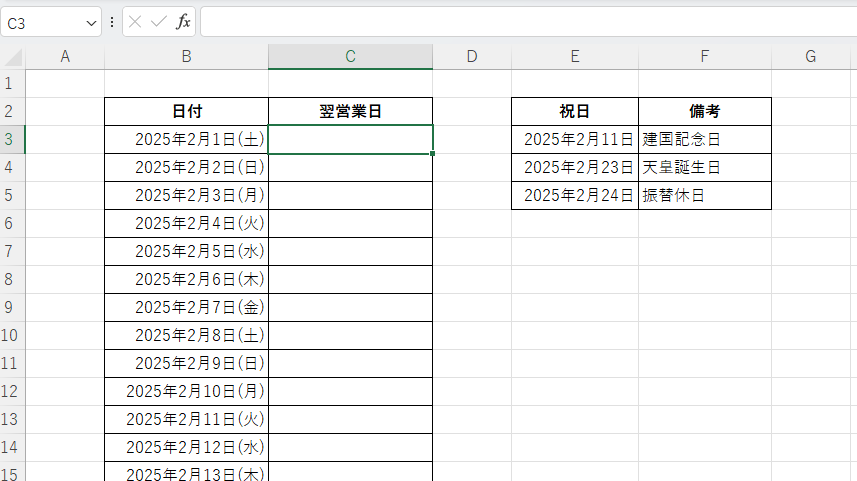This screenshot has width=857, height=481.
Task: Click the Cancel X icon in formula bar
Action: pos(135,22)
